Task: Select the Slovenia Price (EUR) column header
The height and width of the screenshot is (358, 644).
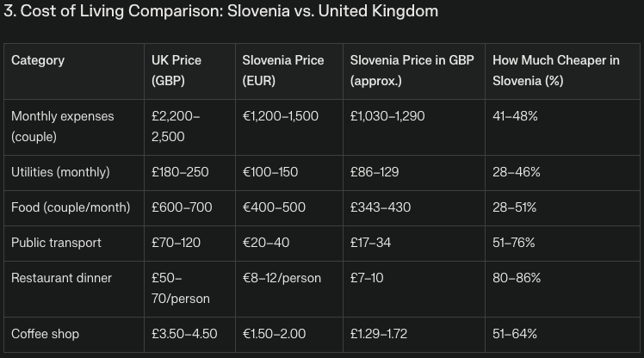Action: 283,71
